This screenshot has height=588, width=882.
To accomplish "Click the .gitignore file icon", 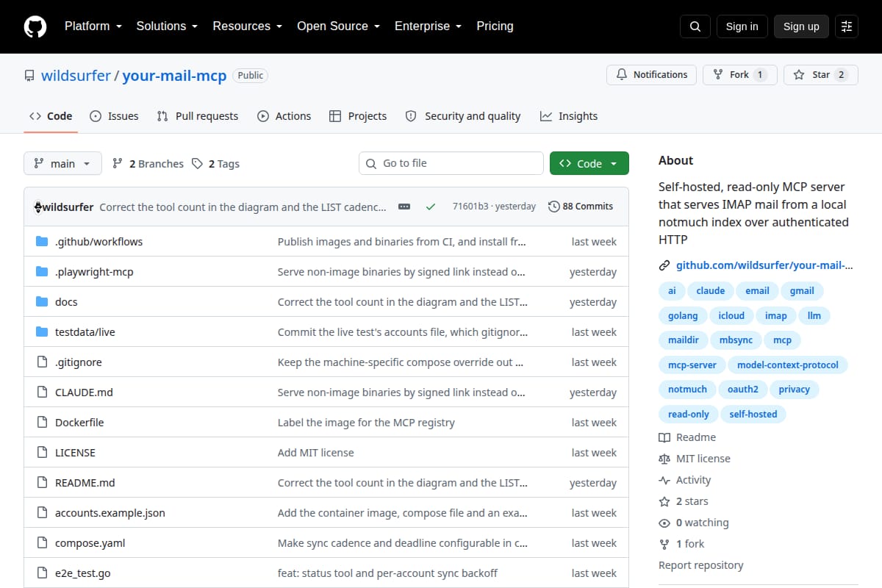I will [42, 362].
